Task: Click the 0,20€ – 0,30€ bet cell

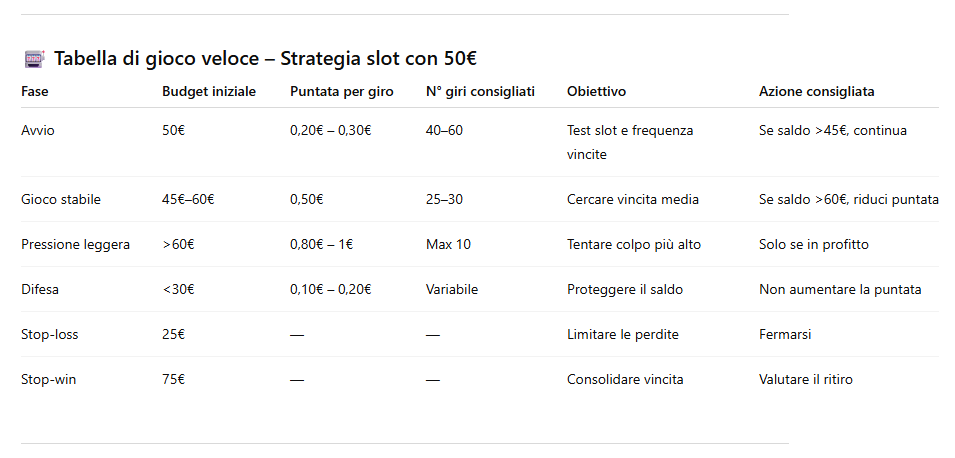Action: point(330,131)
